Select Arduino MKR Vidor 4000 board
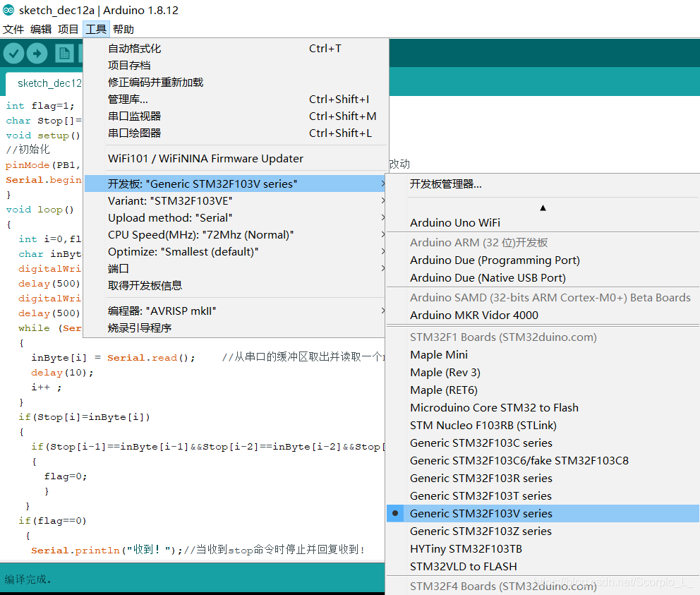The width and height of the screenshot is (700, 595). point(543,315)
